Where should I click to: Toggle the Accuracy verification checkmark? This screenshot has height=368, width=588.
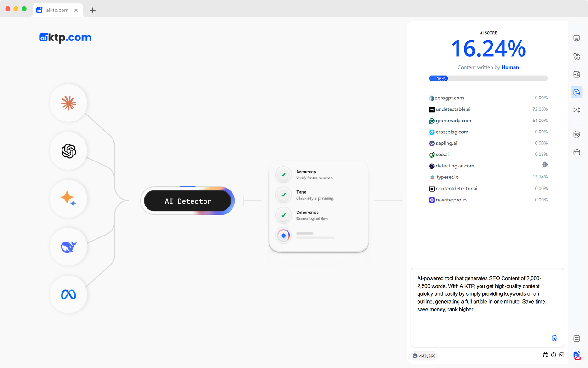pos(283,174)
